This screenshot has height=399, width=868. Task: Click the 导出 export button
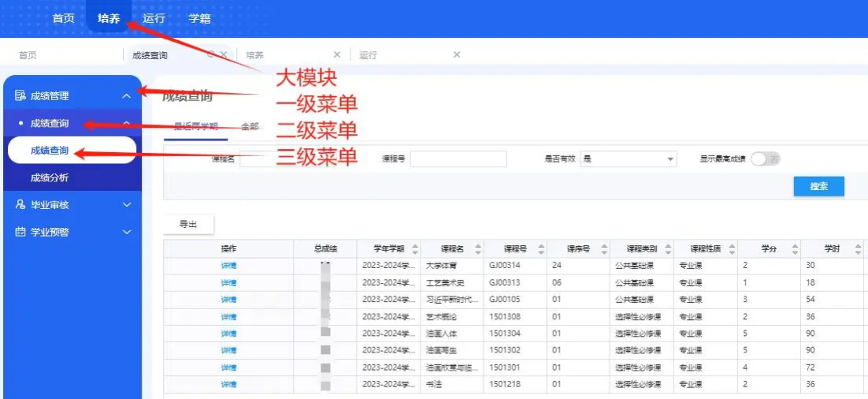188,225
